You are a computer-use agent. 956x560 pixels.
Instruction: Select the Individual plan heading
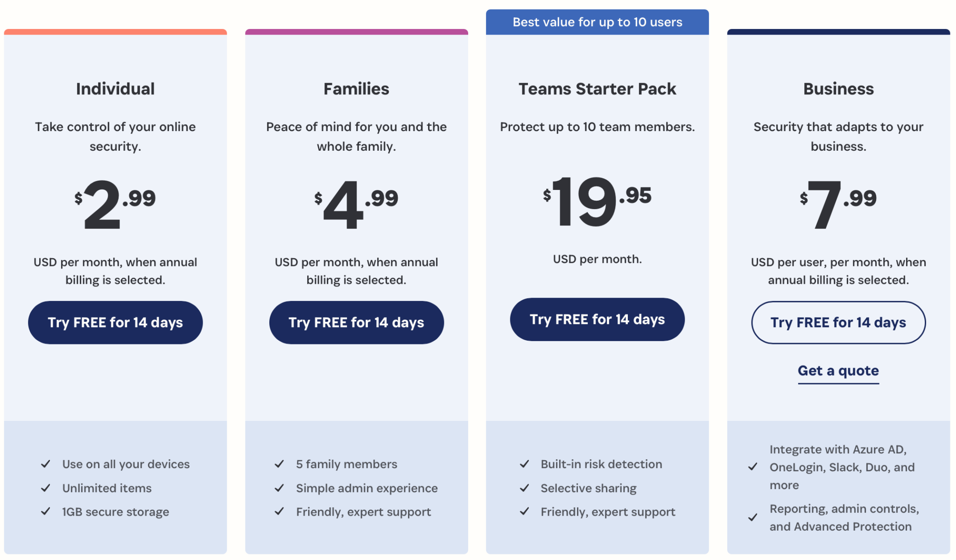pos(115,89)
